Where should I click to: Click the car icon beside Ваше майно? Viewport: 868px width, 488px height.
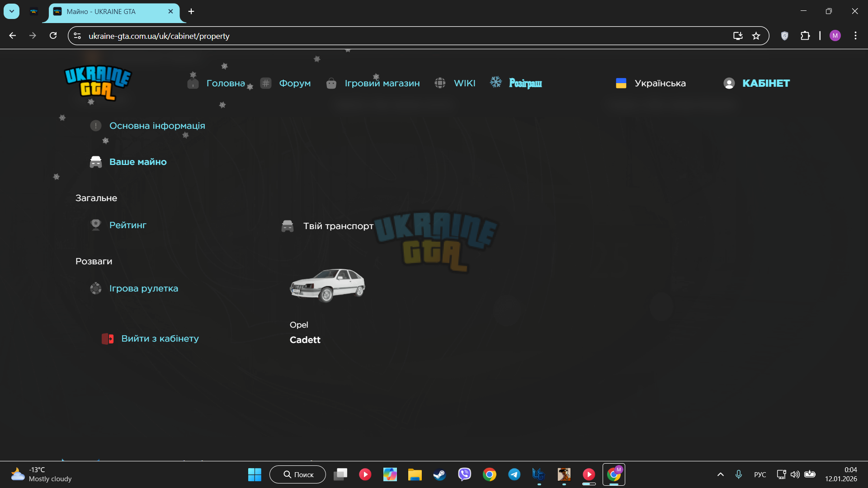pyautogui.click(x=95, y=162)
